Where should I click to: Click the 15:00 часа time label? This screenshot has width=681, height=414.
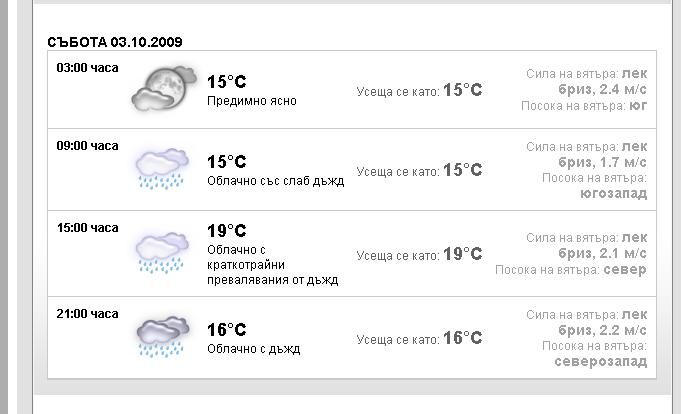point(87,228)
